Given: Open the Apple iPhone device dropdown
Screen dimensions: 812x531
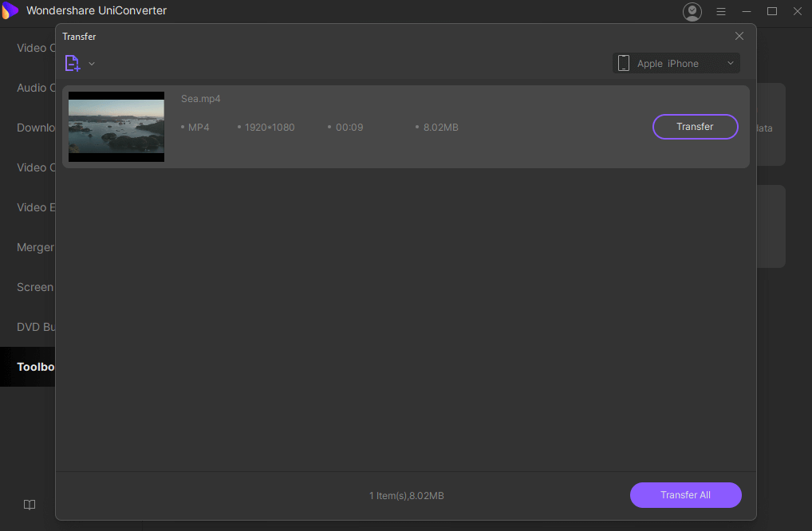Looking at the screenshot, I should coord(676,64).
